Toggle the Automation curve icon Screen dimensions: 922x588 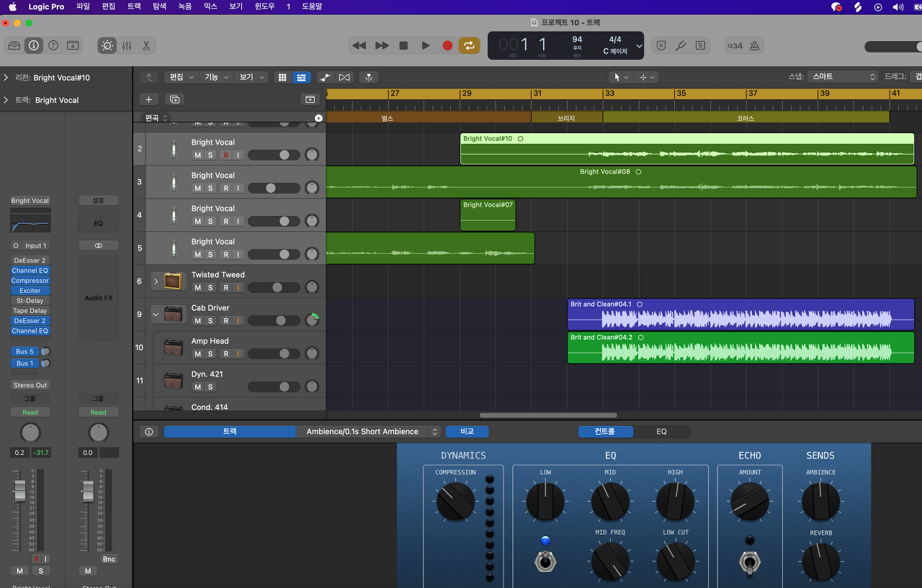(x=325, y=77)
